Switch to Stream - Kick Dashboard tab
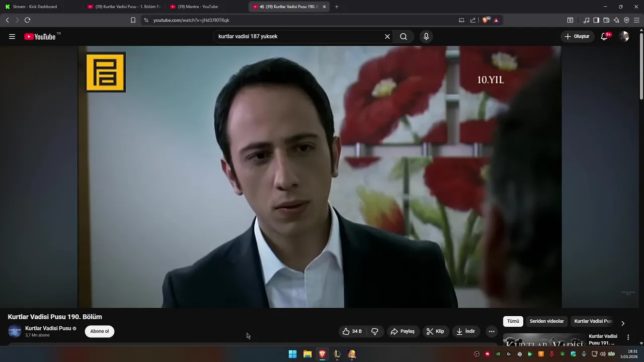 click(40, 7)
